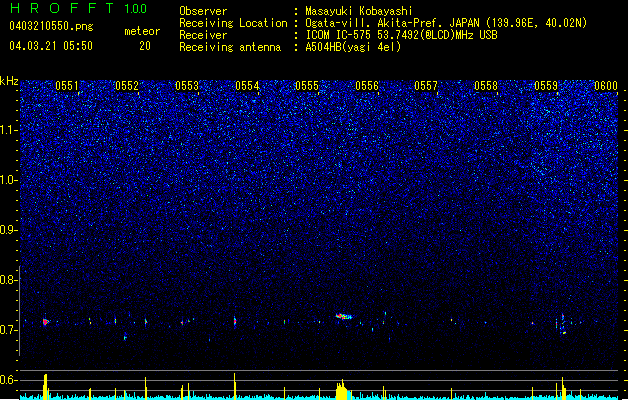Click the 0552 time marker
Screen dimensions: 629x400
click(x=127, y=86)
